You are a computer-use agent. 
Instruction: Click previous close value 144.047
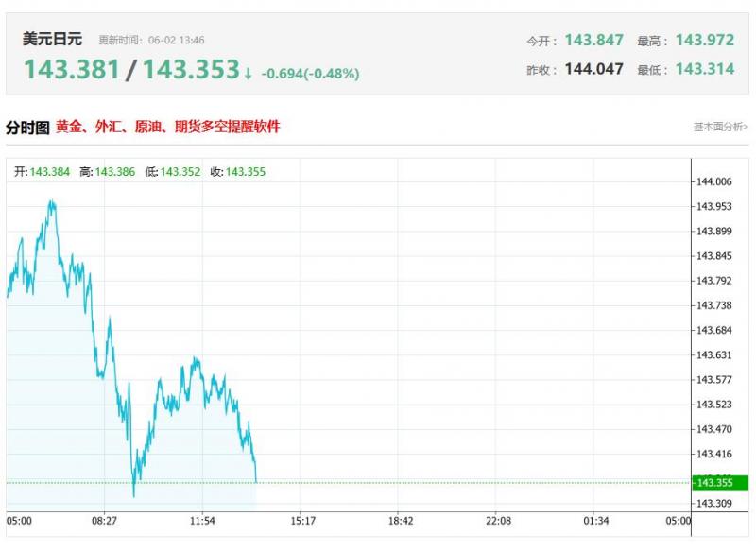(594, 69)
